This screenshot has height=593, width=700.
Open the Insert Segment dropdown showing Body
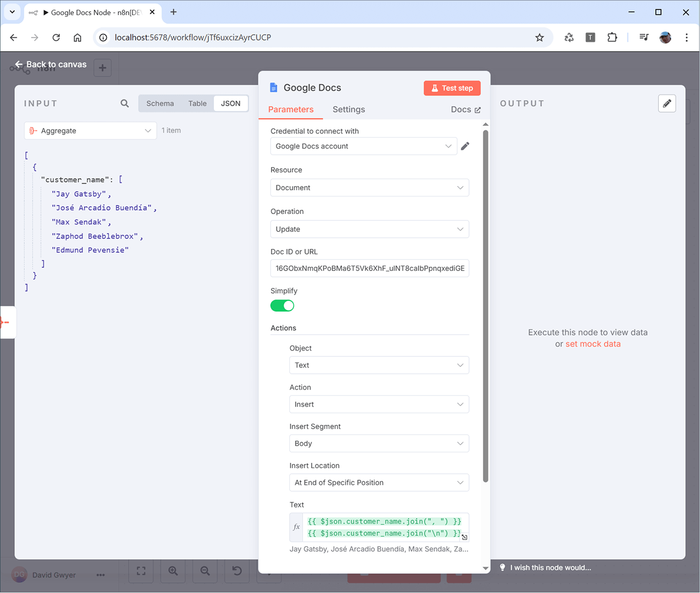tap(379, 443)
